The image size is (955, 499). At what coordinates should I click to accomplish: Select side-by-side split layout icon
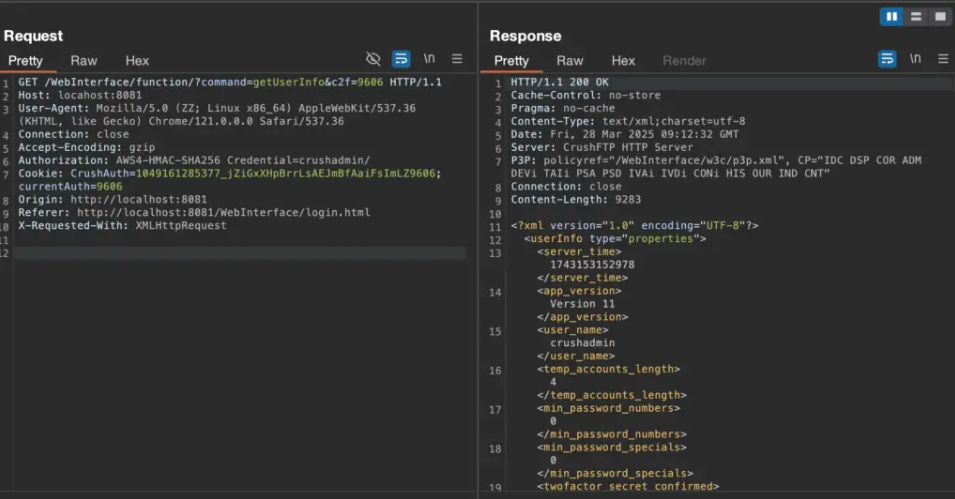pyautogui.click(x=891, y=17)
